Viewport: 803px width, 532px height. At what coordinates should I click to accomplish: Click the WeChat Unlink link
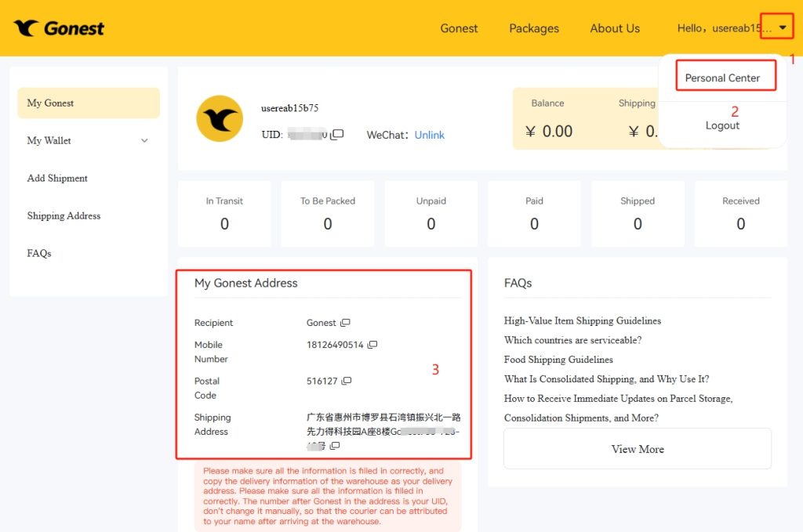point(429,135)
